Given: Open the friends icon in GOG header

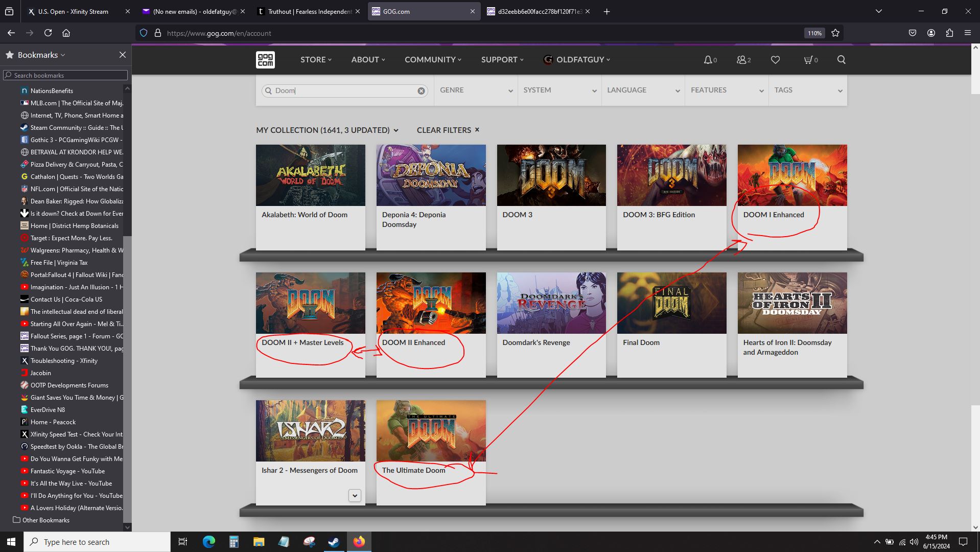Looking at the screenshot, I should pos(741,60).
